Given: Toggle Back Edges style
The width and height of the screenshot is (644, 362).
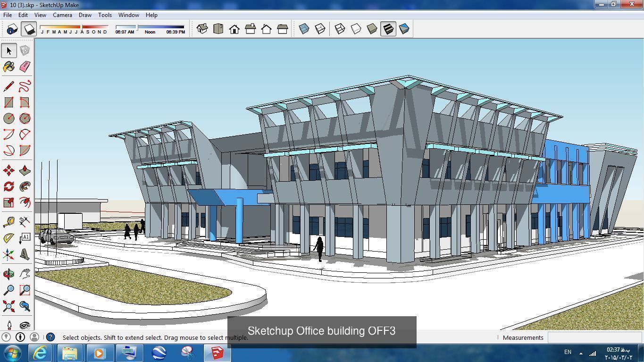Looking at the screenshot, I should click(320, 29).
